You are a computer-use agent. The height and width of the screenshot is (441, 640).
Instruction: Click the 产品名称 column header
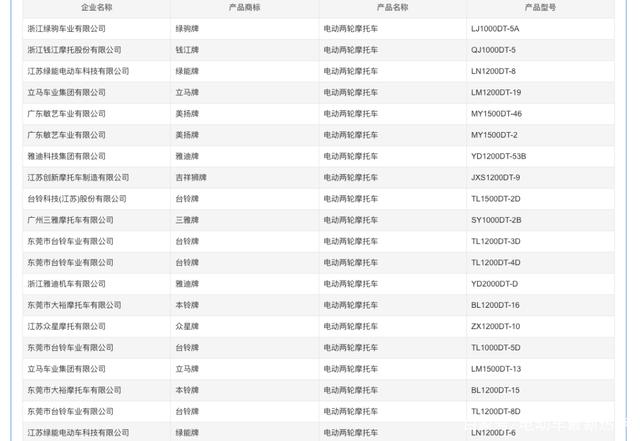[392, 7]
